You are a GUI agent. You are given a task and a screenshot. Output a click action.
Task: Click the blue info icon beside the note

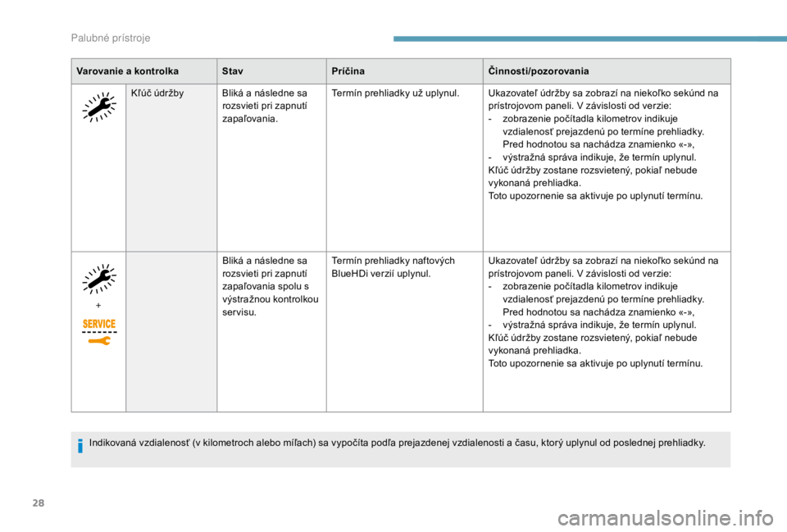click(80, 445)
